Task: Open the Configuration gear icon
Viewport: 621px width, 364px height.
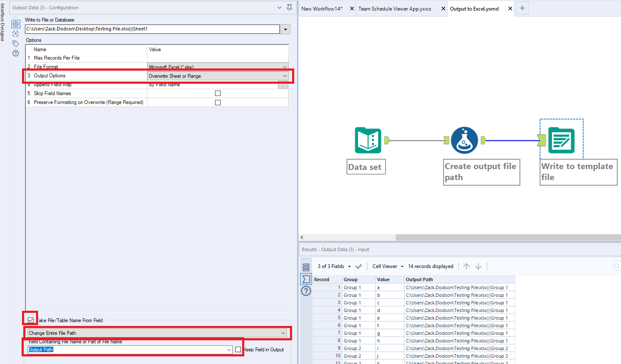Action: 16,24
